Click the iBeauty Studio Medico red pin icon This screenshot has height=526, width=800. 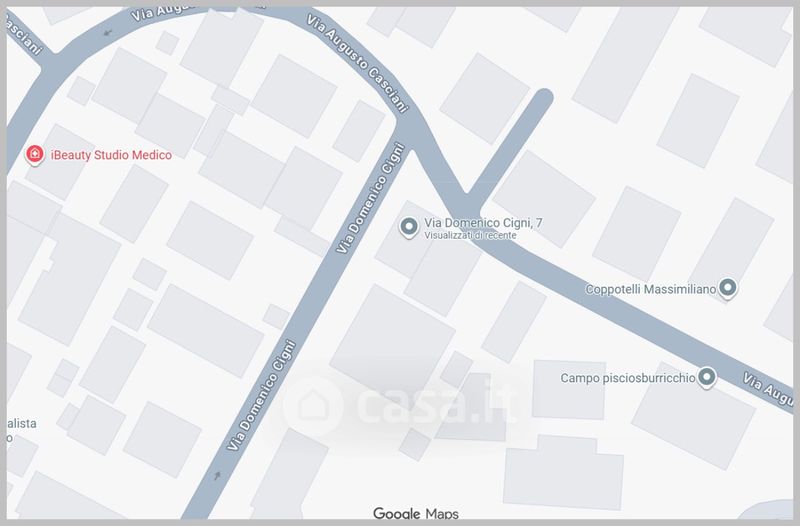click(35, 155)
